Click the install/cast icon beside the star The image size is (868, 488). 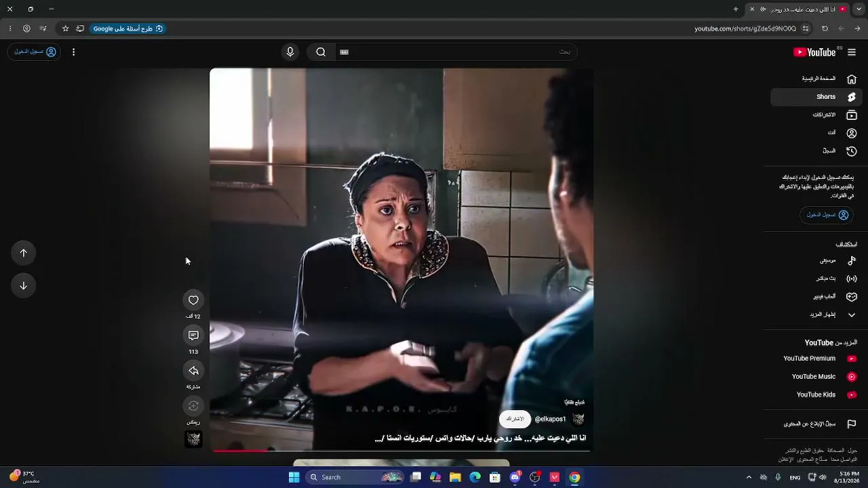[x=80, y=28]
